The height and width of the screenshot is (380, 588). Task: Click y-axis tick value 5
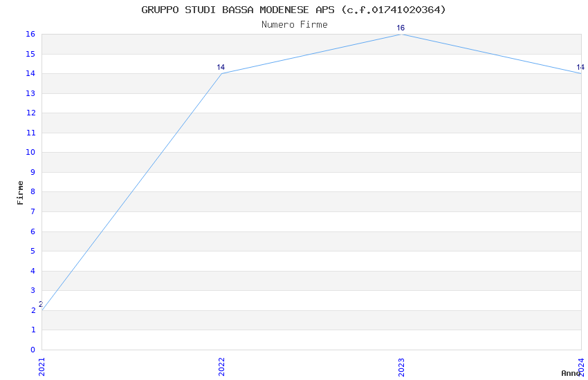pyautogui.click(x=33, y=251)
